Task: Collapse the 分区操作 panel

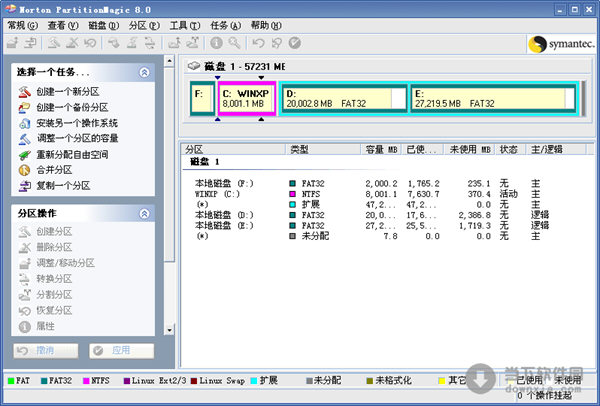Action: (144, 214)
